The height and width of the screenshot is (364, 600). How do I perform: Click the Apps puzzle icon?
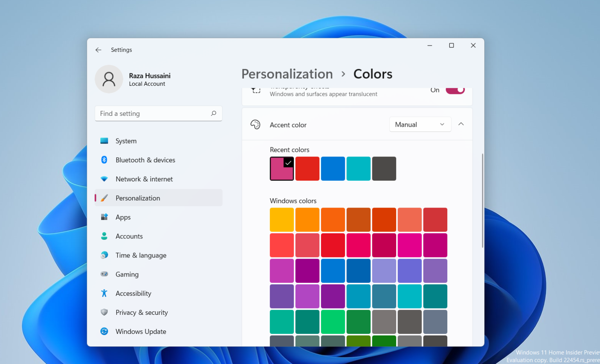104,217
